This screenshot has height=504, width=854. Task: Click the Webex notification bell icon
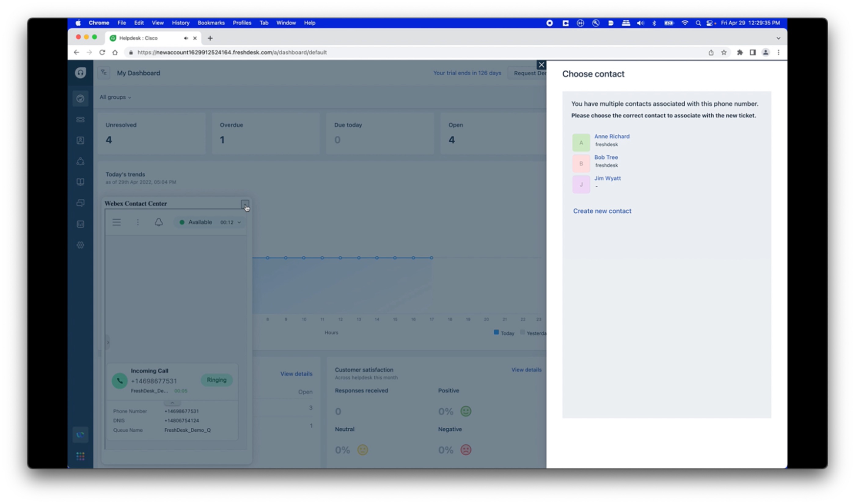(159, 222)
